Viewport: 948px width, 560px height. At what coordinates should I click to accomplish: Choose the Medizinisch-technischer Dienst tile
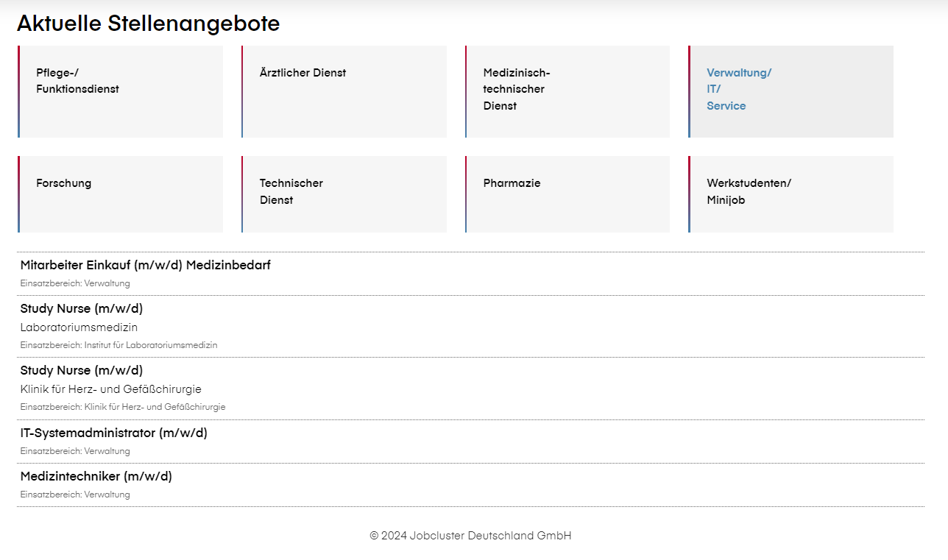(x=567, y=91)
